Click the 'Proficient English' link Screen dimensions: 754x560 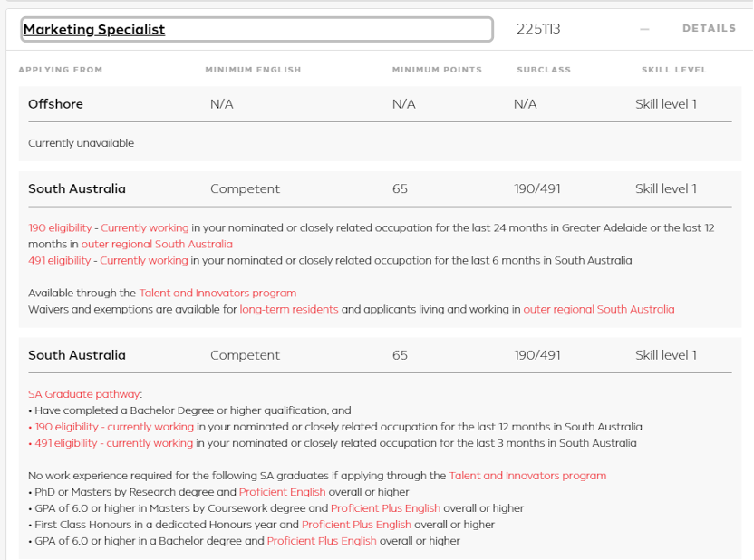click(282, 492)
